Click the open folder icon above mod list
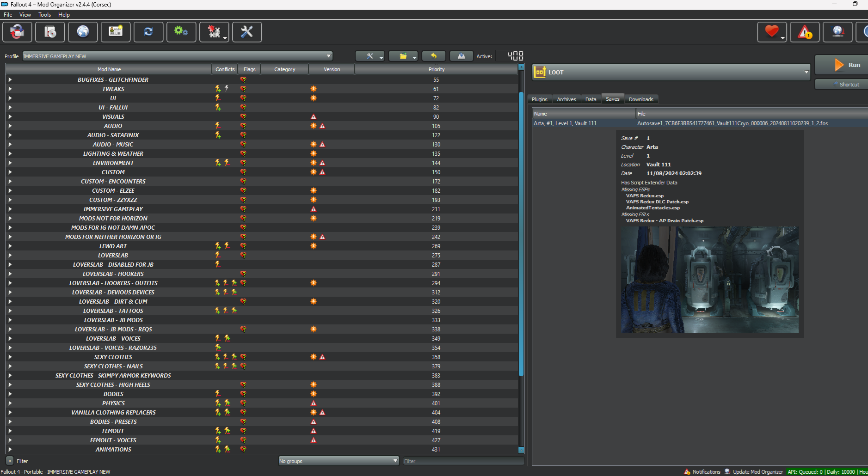The height and width of the screenshot is (476, 868). coord(403,56)
